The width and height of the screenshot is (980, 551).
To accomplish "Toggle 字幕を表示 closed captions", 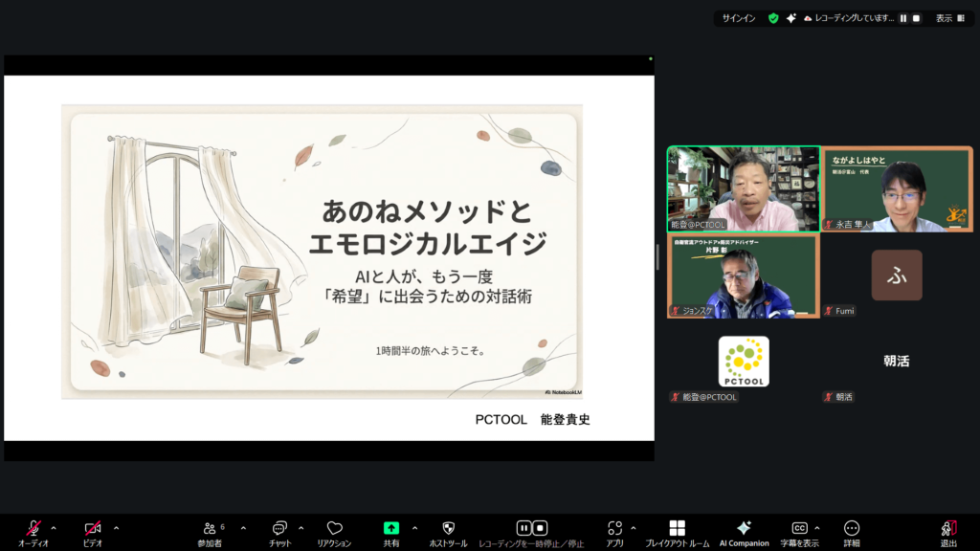I will point(799,528).
